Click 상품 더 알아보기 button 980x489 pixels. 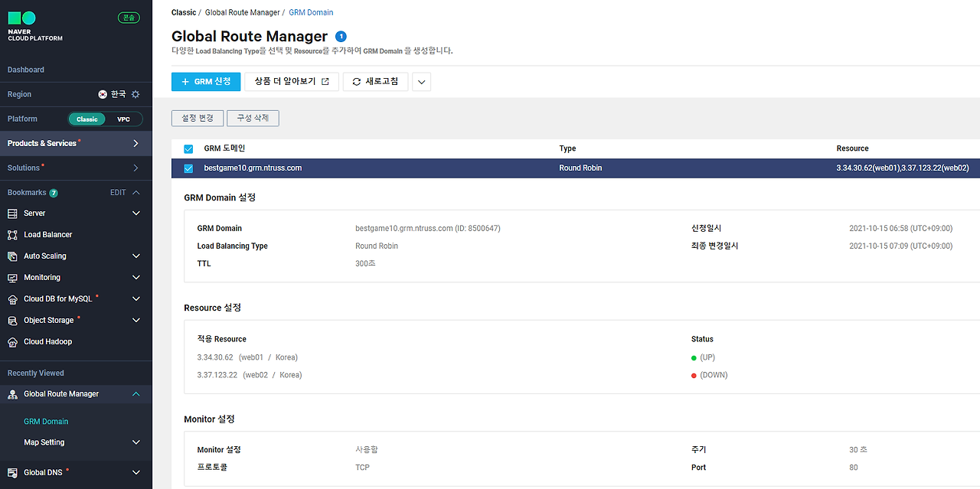click(292, 82)
